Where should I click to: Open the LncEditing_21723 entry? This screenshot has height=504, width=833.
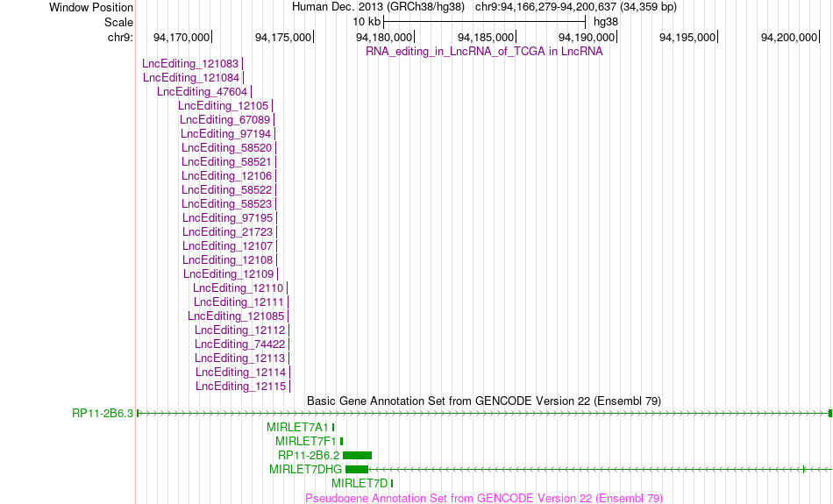[227, 232]
